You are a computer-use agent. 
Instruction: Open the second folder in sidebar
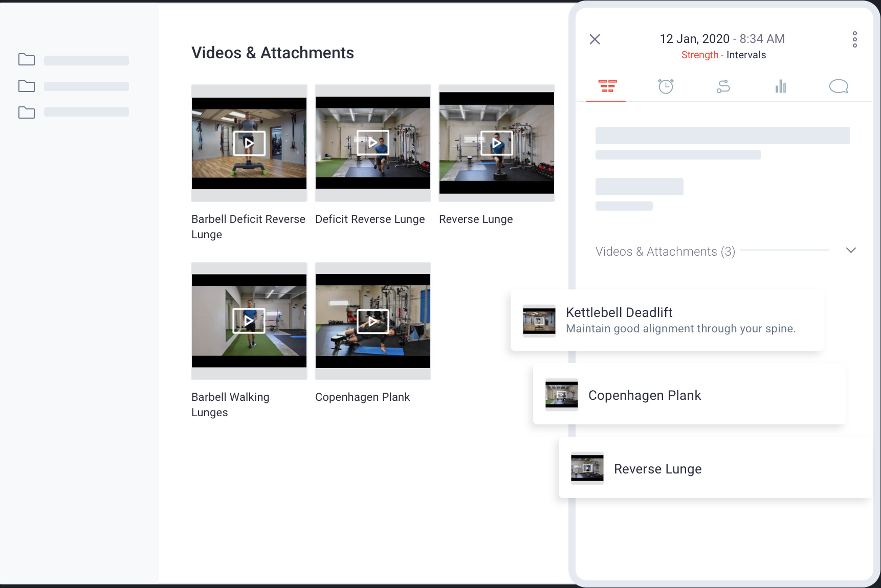tap(27, 86)
